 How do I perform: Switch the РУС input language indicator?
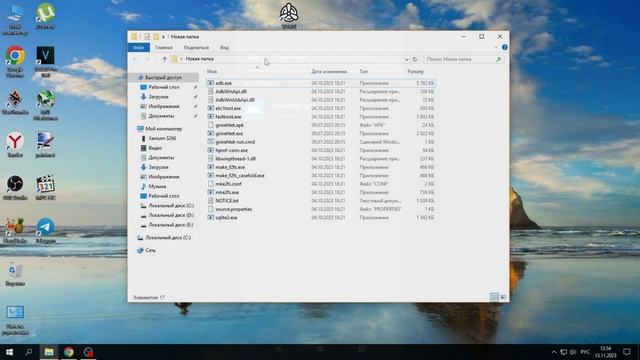click(585, 352)
